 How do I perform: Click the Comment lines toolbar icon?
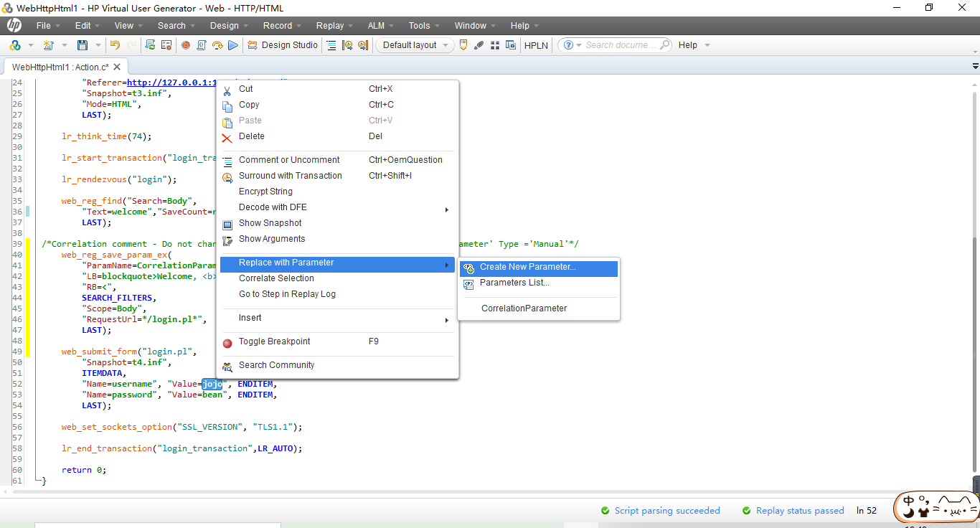(331, 45)
